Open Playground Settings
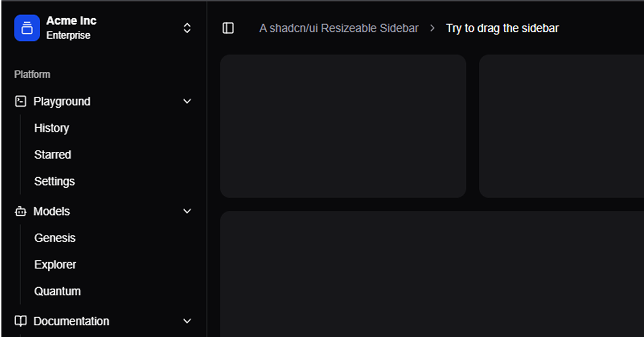Viewport: 644px width, 337px height. (x=54, y=181)
